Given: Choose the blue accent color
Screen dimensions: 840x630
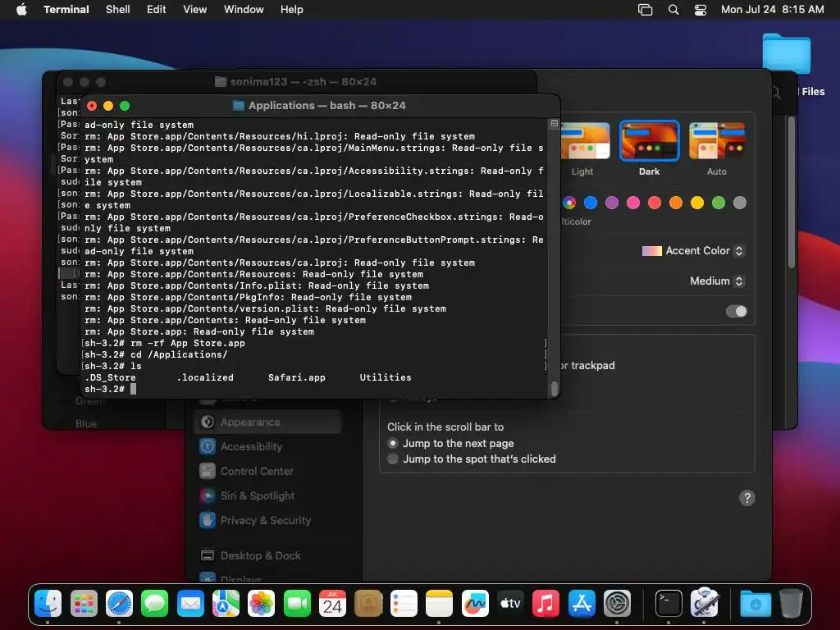Looking at the screenshot, I should pos(591,203).
